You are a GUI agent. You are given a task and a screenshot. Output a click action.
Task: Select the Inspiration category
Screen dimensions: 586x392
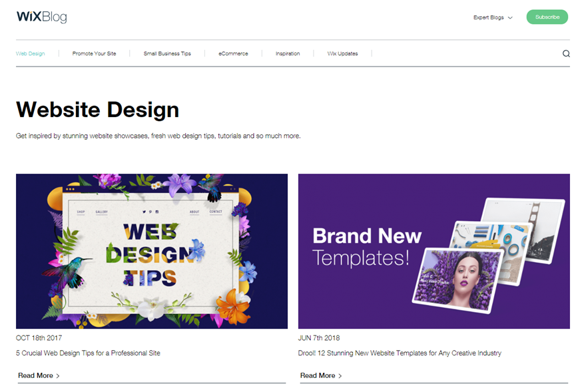(288, 53)
